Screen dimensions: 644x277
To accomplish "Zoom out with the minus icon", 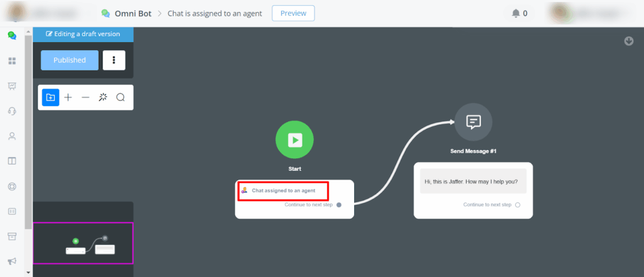I will point(86,97).
